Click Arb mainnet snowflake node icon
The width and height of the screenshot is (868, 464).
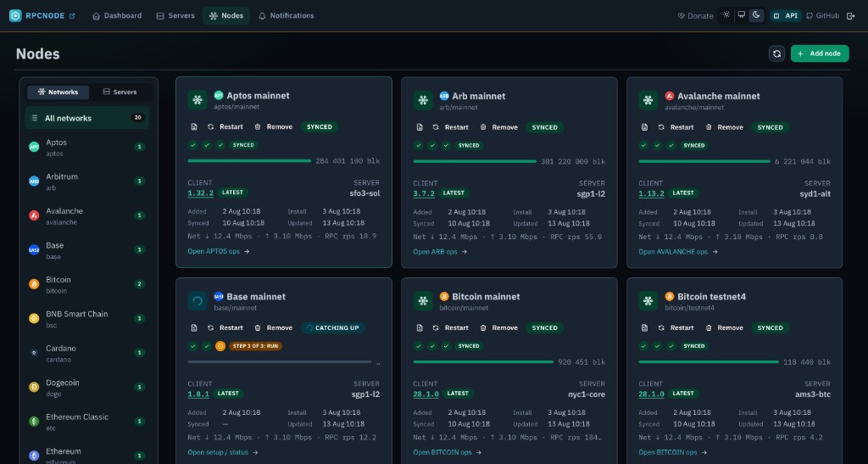(x=423, y=101)
